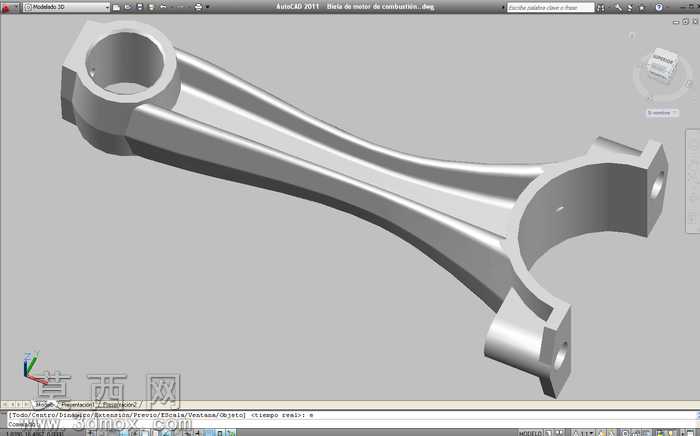Click the ViewCube home icon
The image size is (700, 436).
(x=632, y=36)
